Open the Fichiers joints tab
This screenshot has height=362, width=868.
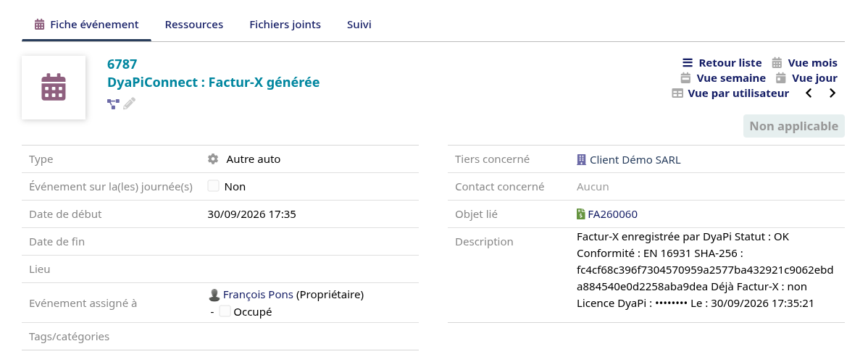click(x=285, y=25)
